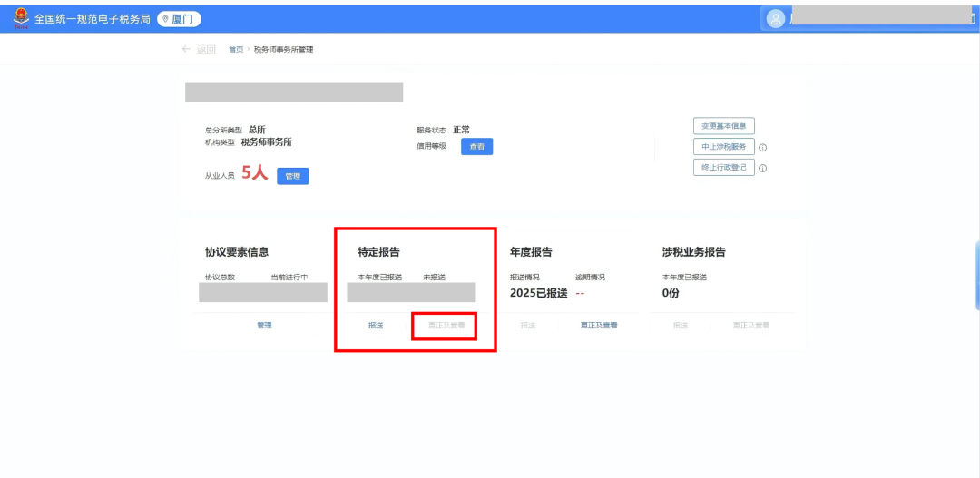Image resolution: width=980 pixels, height=478 pixels.
Task: Click the 变更基本信息 button
Action: click(x=724, y=125)
